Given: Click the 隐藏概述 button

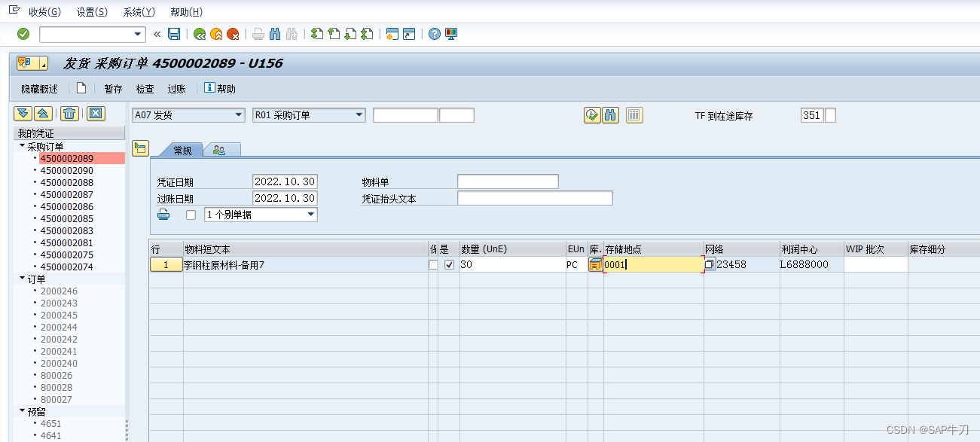Looking at the screenshot, I should point(39,89).
